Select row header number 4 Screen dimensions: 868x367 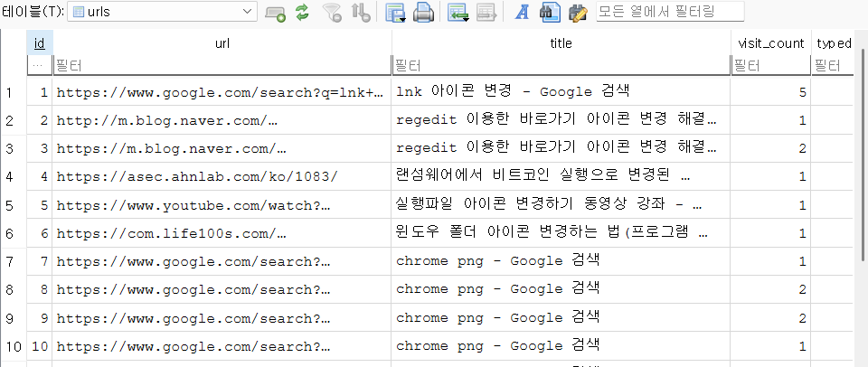[x=14, y=176]
